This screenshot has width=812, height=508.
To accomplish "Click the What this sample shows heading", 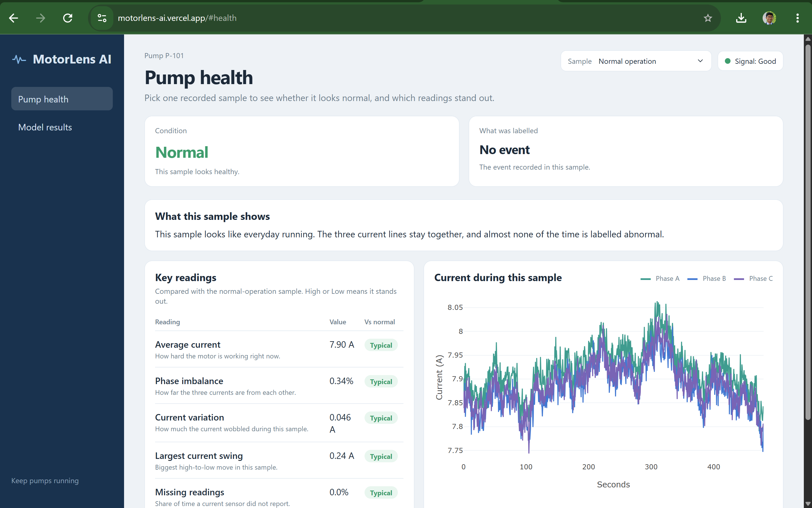I will [x=212, y=216].
